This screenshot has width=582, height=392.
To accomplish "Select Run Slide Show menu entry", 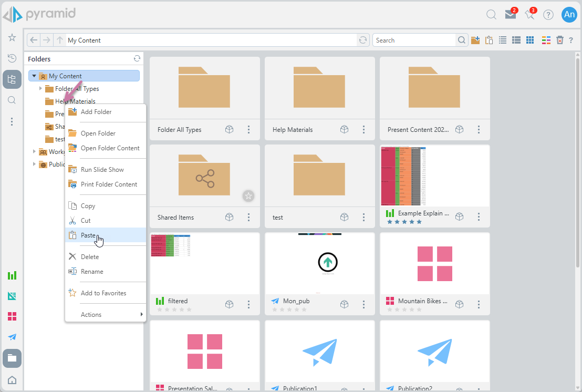I will coord(102,170).
